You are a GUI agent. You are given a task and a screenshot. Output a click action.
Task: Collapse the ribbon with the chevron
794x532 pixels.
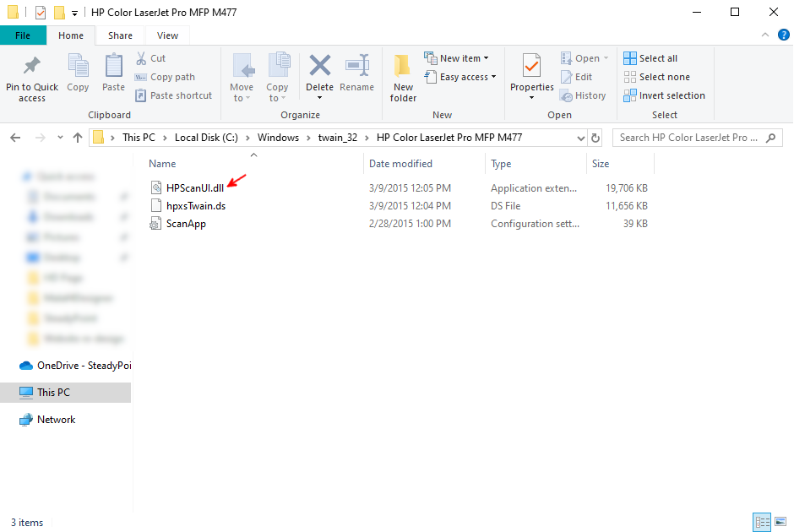pyautogui.click(x=765, y=35)
